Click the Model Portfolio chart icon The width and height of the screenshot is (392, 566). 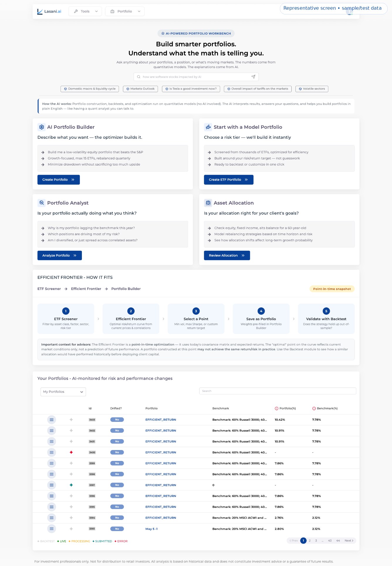[208, 127]
